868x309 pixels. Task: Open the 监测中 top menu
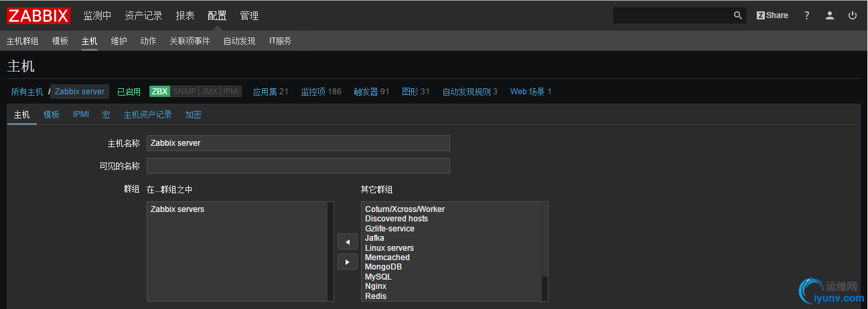97,15
